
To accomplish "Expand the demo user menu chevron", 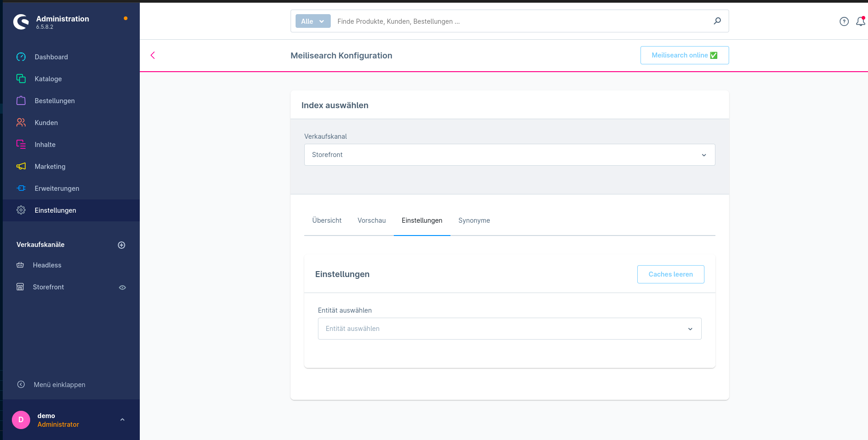I will click(x=122, y=420).
